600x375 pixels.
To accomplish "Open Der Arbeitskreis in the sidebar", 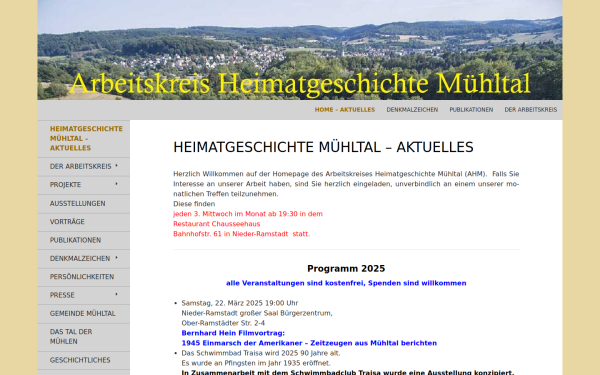I will click(80, 166).
